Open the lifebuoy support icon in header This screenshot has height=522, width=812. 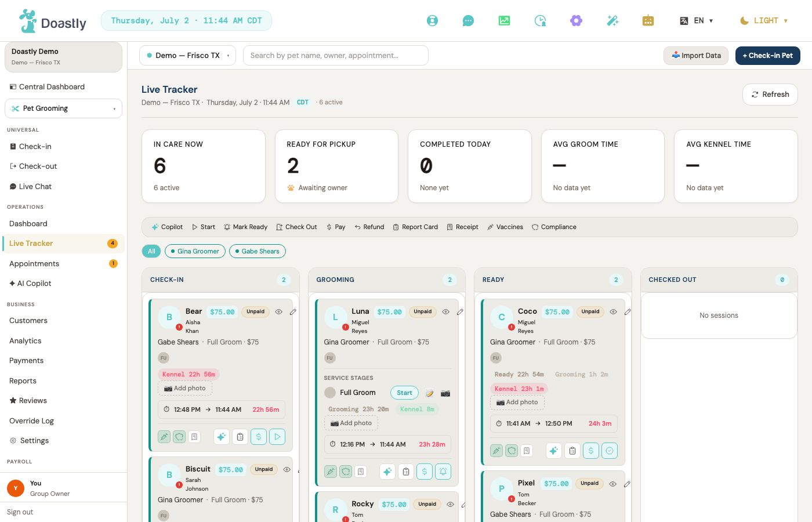tap(432, 21)
